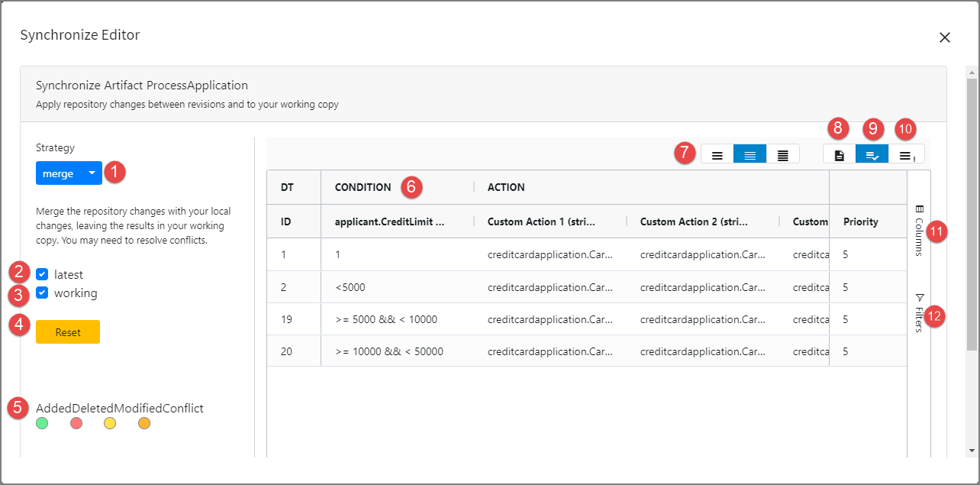Open the merge strategy dropdown arrow

[x=92, y=173]
